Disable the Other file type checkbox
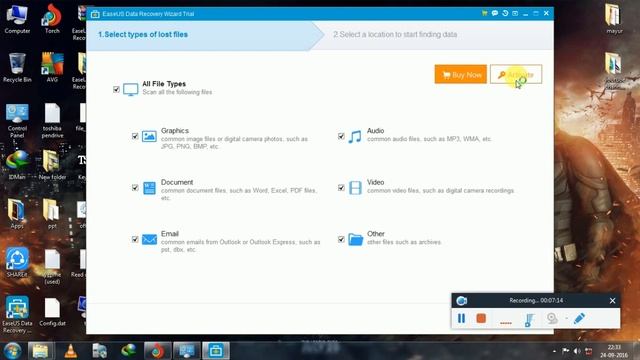Screen dimensions: 640x360 pos(341,239)
